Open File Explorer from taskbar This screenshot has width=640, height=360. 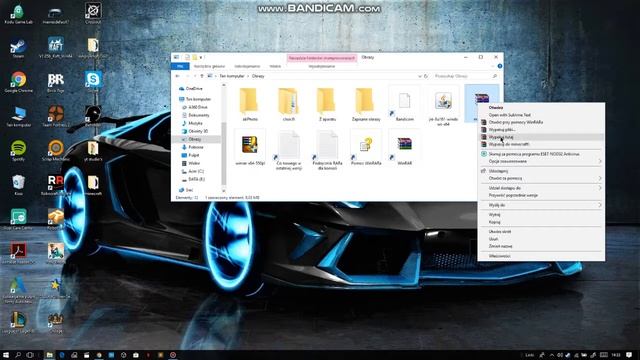point(49,355)
